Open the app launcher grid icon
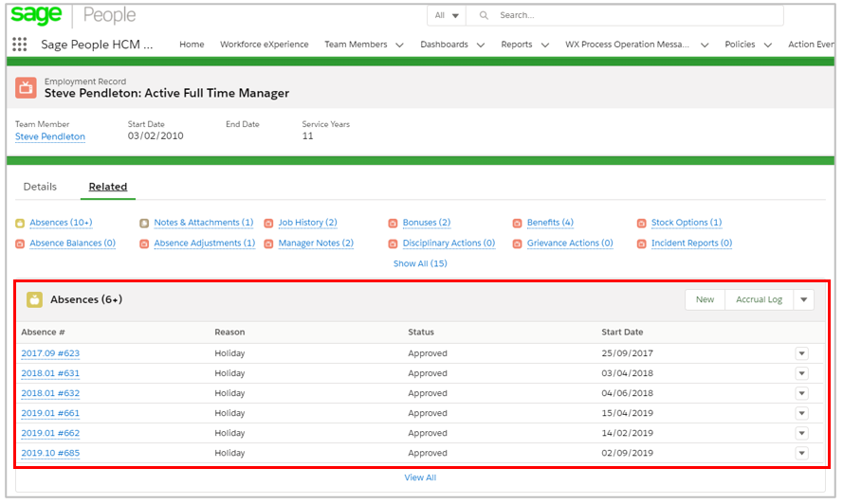Viewport: 843px width, 504px height. tap(19, 45)
